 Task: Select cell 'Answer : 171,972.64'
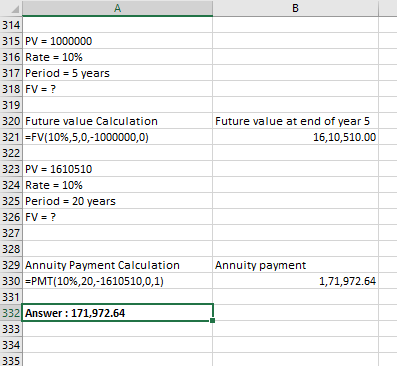pos(117,313)
